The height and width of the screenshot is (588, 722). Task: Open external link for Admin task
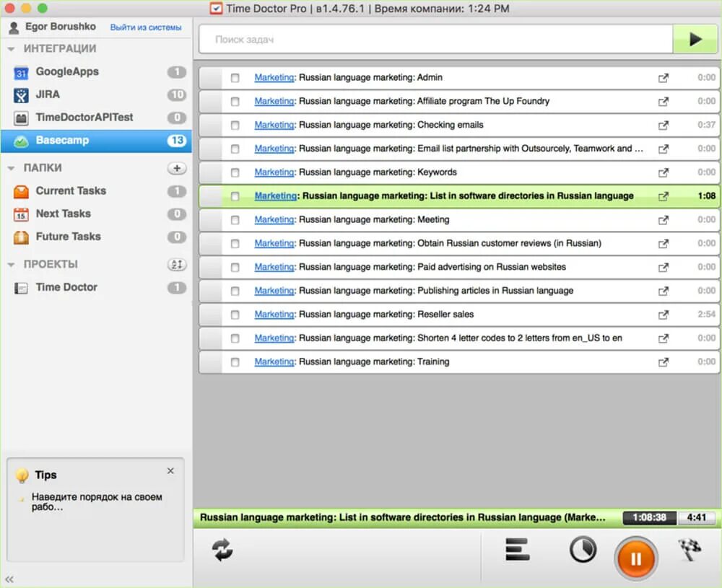pos(663,78)
